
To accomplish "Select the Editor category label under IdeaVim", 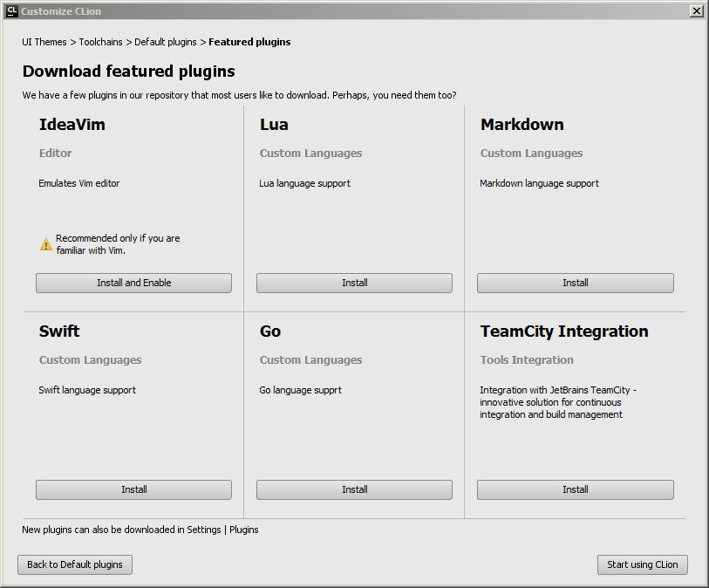I will pyautogui.click(x=55, y=153).
